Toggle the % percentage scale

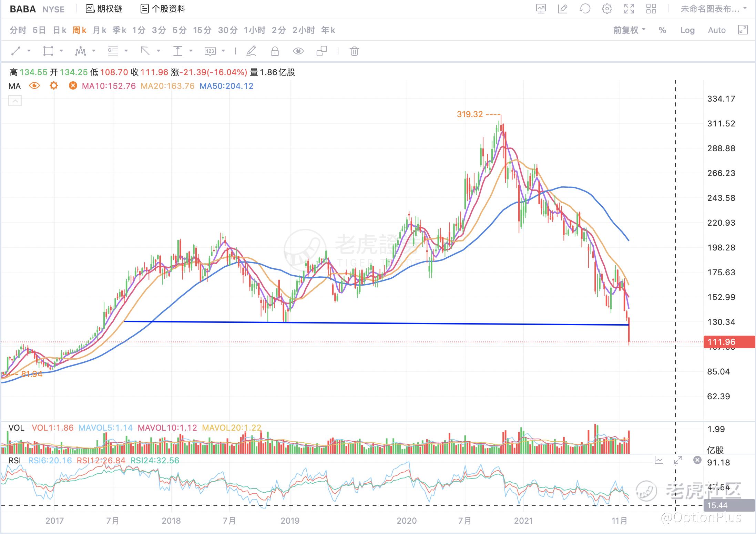point(662,30)
